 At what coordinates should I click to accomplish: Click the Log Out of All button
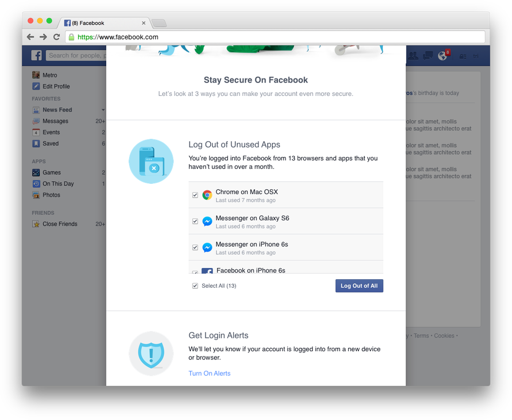coord(359,286)
